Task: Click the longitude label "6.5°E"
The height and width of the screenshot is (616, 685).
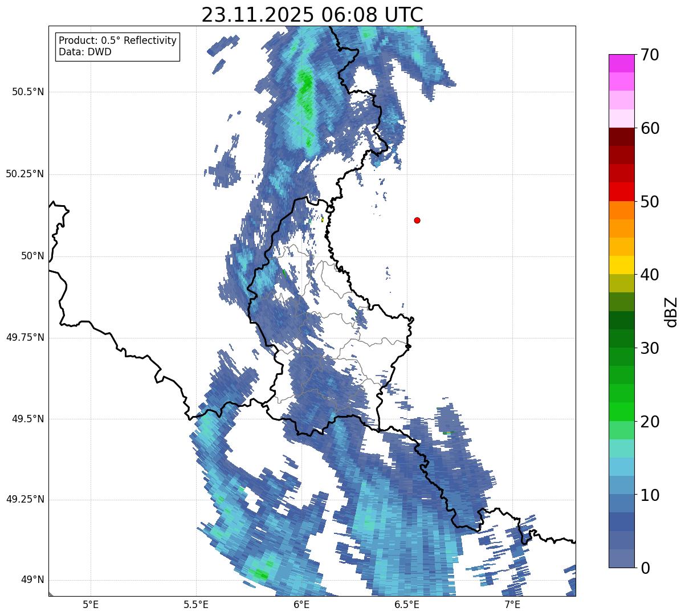Action: point(407,605)
